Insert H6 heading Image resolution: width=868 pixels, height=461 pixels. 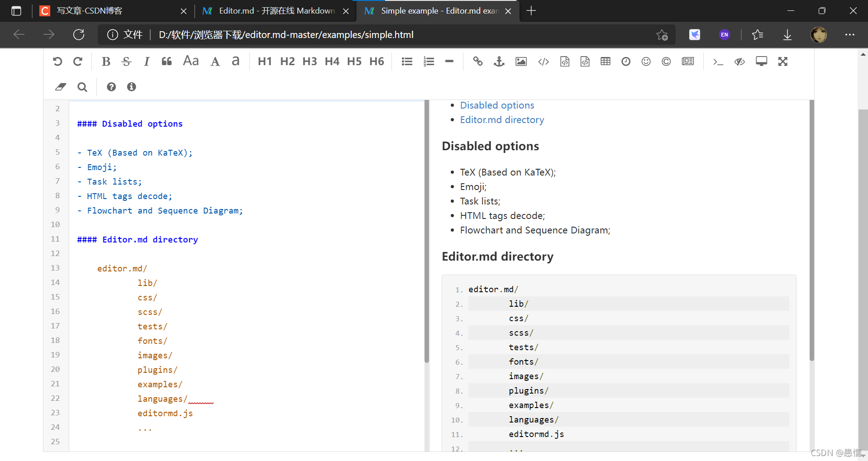coord(377,62)
